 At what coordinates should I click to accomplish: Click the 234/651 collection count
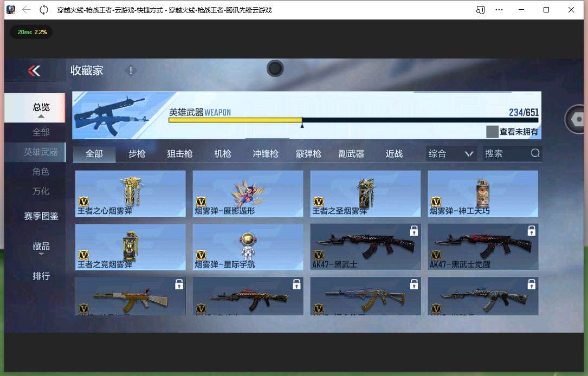tap(524, 112)
